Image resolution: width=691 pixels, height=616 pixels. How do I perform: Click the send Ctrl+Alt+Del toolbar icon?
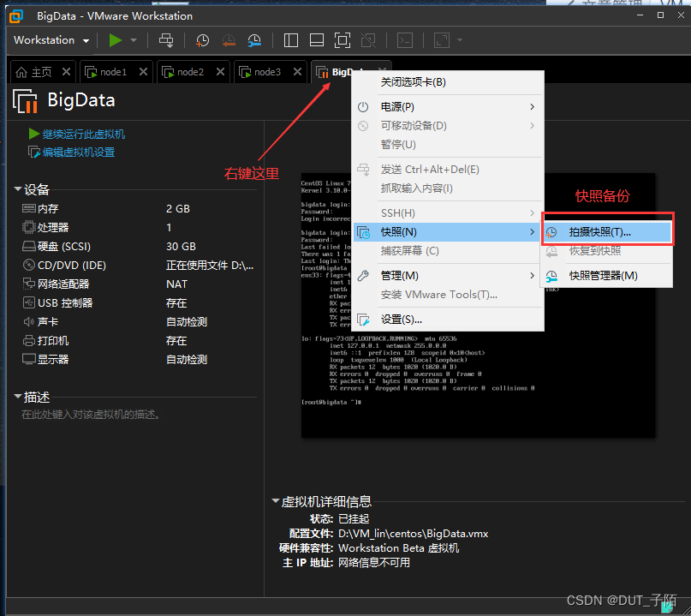(x=166, y=40)
